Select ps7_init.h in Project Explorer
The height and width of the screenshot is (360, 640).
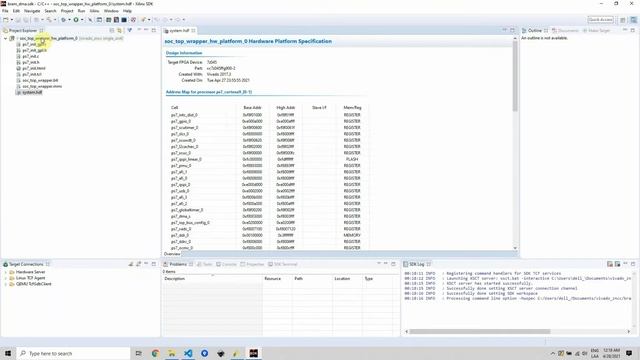pos(31,62)
